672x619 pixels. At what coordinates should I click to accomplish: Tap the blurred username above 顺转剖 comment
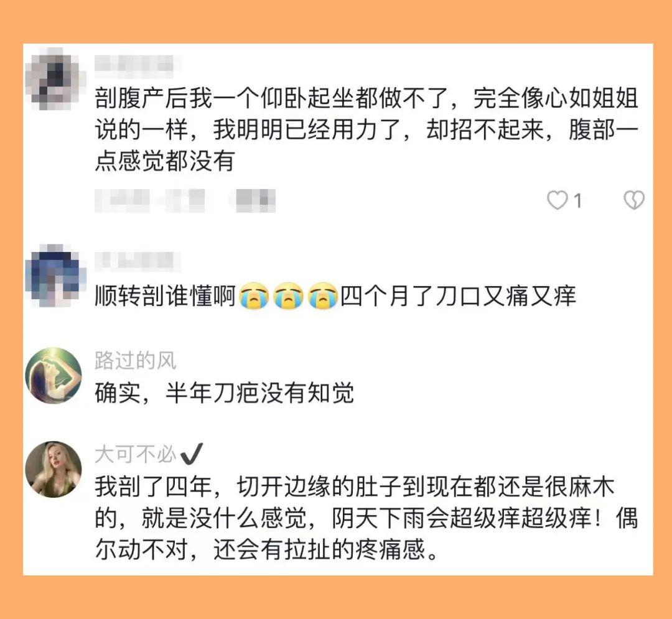[137, 261]
